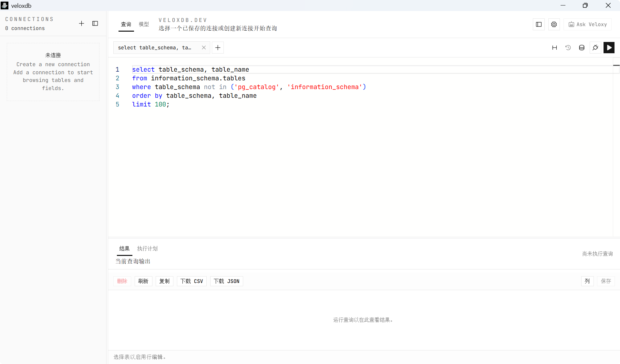Click the database stack icon
The image size is (620, 364).
tap(582, 48)
